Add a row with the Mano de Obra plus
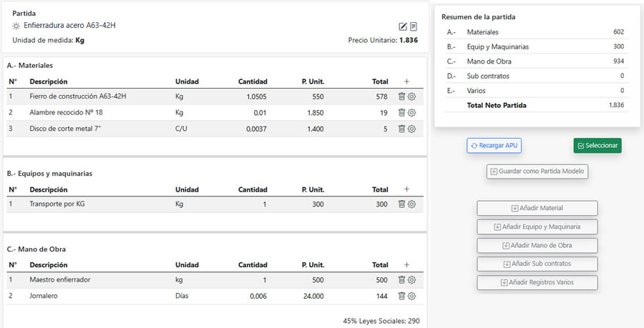 [x=406, y=265]
